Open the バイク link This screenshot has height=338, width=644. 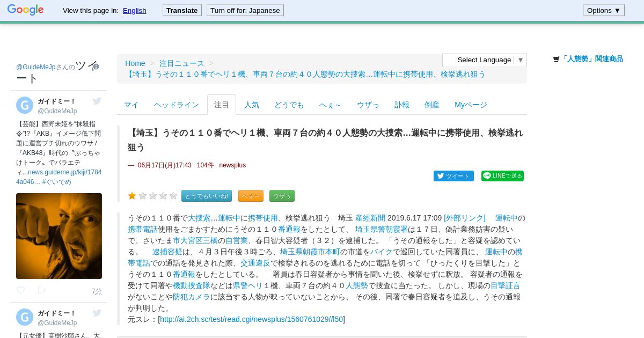tap(382, 252)
